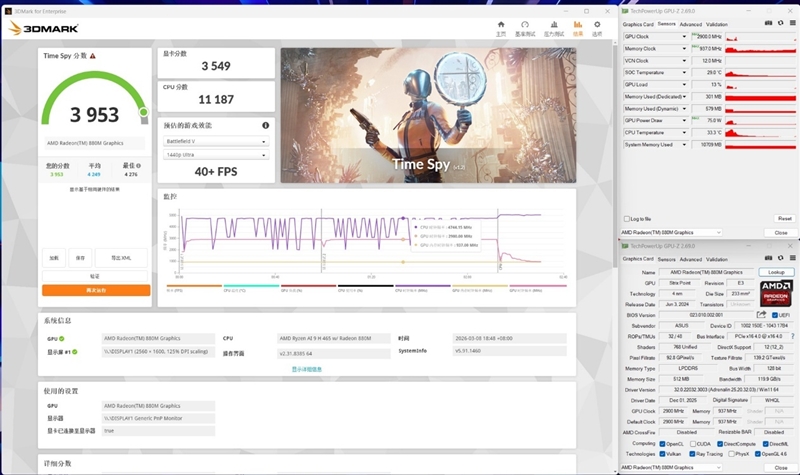Click the green checkmark next to GPU
Screen dimensions: 800x475
click(62, 339)
